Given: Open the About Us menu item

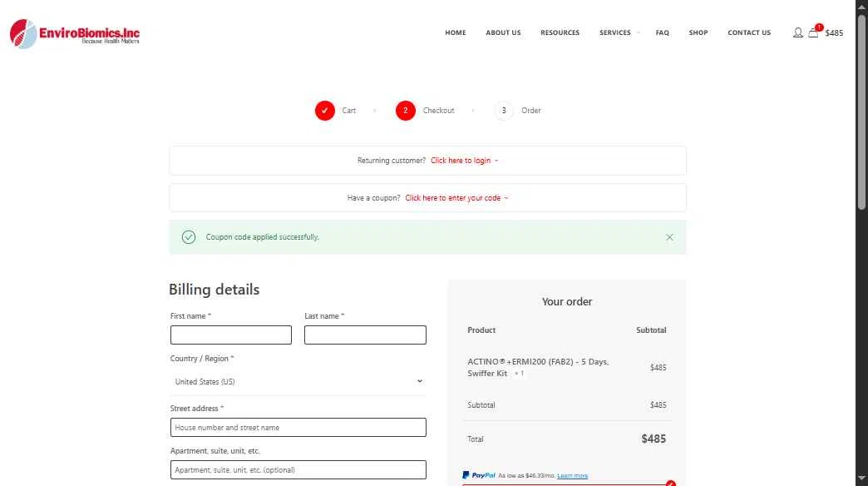Looking at the screenshot, I should tap(503, 32).
